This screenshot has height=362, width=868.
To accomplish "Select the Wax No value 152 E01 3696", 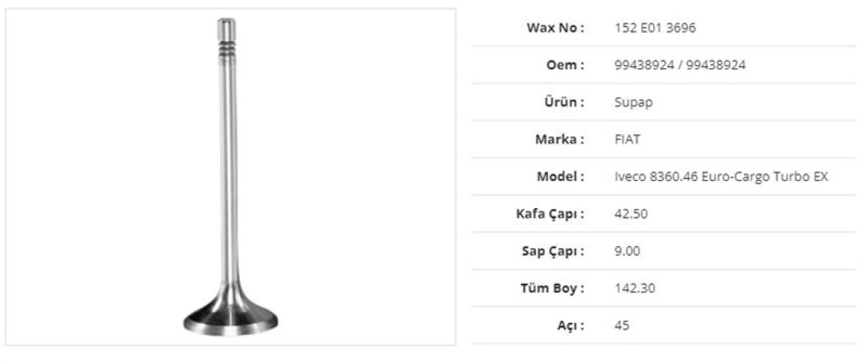I will coord(655,28).
